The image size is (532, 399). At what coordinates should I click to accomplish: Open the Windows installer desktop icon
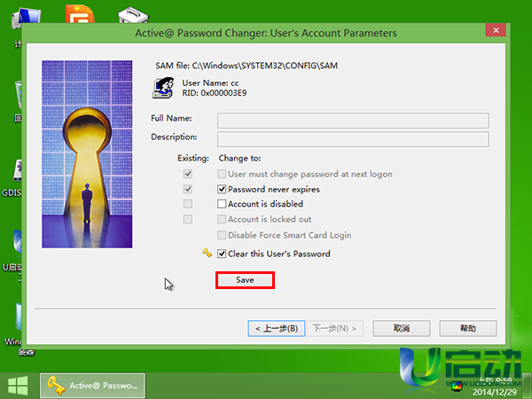tap(19, 317)
